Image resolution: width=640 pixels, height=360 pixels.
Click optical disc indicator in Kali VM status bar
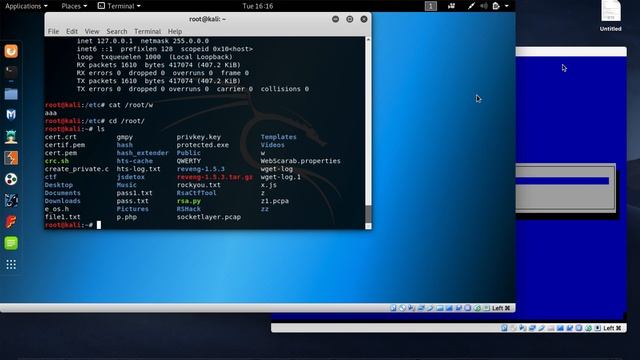[x=402, y=308]
